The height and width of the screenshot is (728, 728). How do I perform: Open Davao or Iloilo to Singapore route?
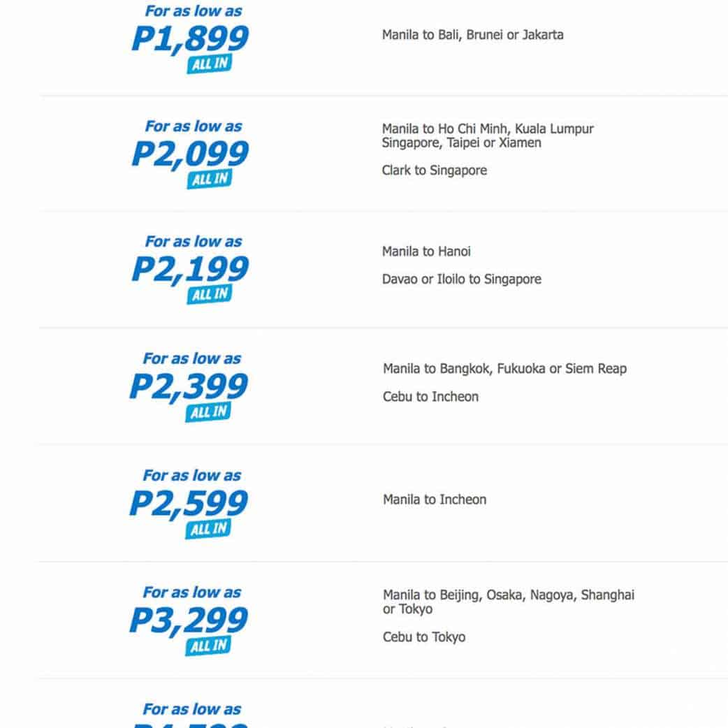(x=461, y=279)
